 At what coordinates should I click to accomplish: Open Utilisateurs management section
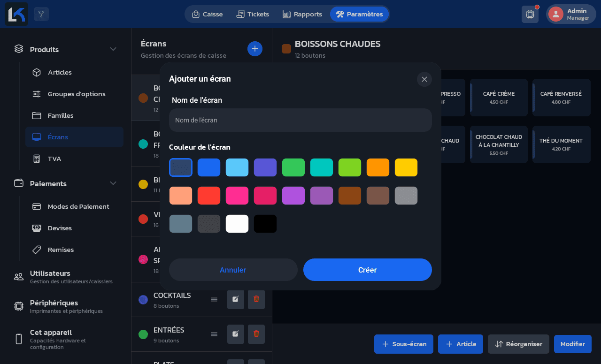(65, 277)
